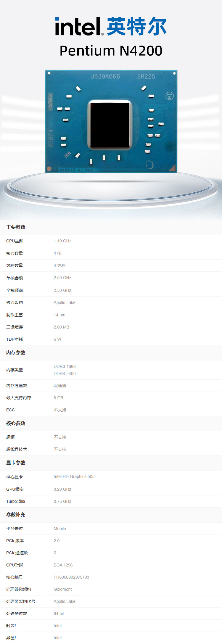Click the 核心数量 label
Screen dimensions: 222x644
click(x=15, y=253)
